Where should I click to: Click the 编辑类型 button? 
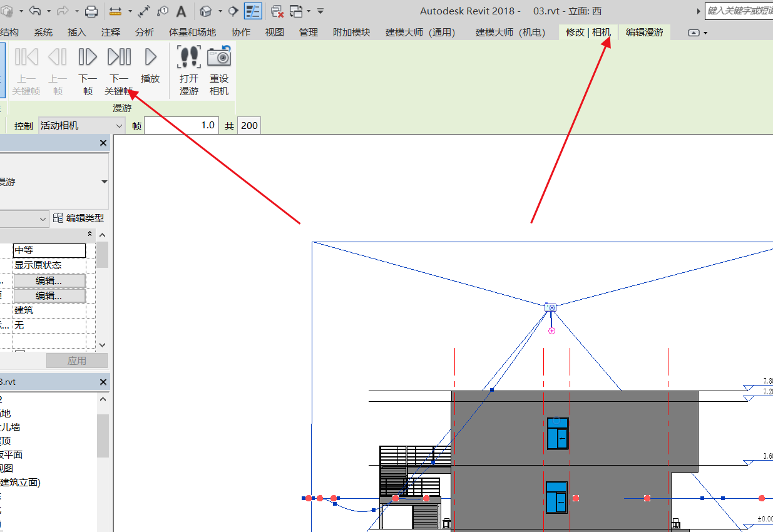pos(79,218)
